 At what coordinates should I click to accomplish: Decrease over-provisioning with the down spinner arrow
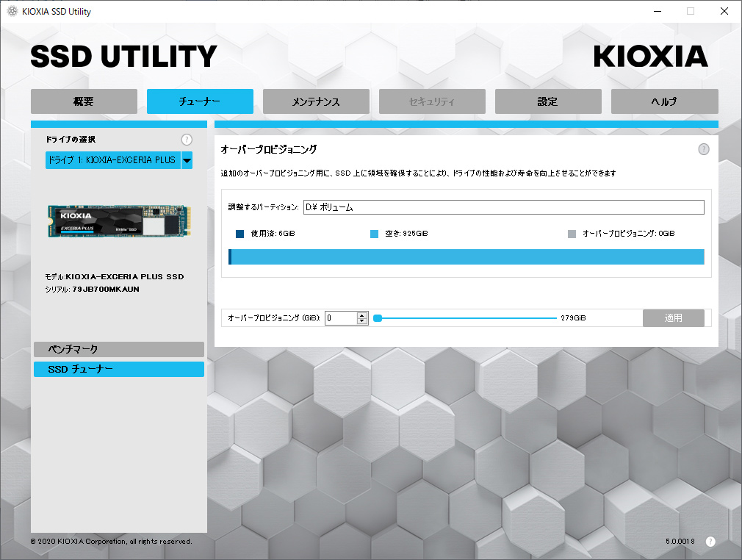pos(362,321)
